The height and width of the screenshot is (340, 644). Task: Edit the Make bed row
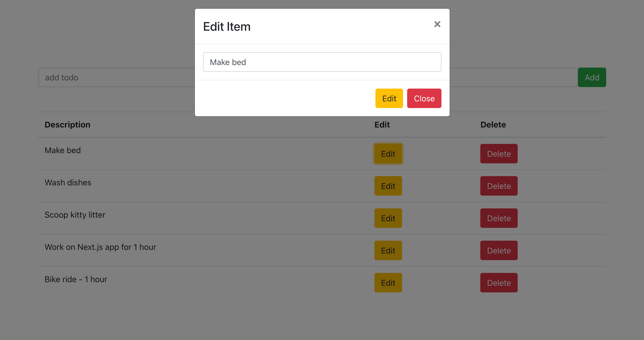tap(388, 154)
